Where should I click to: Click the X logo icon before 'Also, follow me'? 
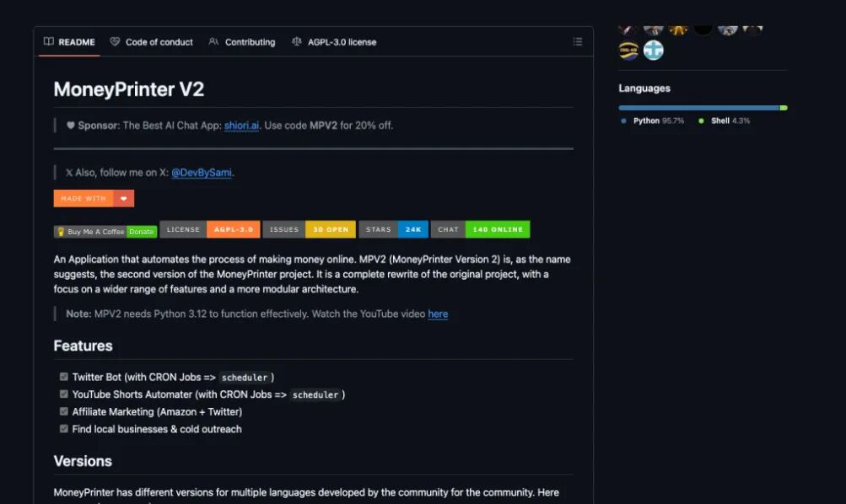[x=69, y=173]
